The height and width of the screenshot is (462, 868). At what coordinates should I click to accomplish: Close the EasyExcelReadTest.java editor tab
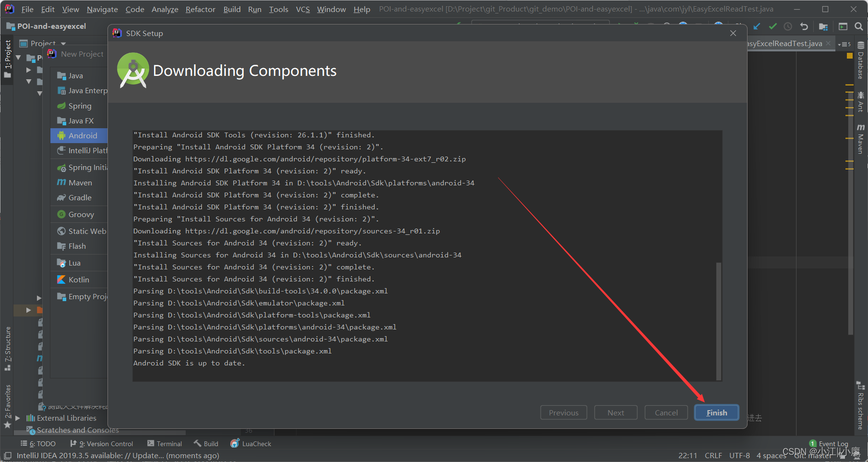(828, 43)
